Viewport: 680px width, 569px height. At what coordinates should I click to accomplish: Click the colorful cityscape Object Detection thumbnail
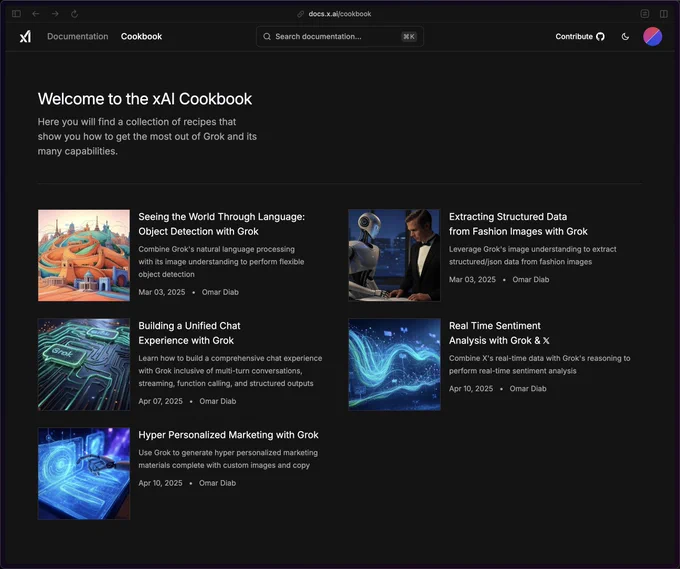pos(84,255)
